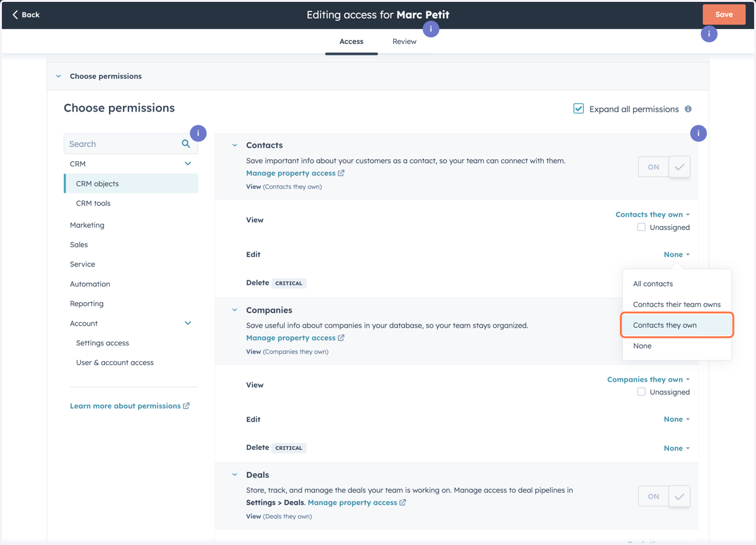Open Reporting permissions category

(87, 304)
